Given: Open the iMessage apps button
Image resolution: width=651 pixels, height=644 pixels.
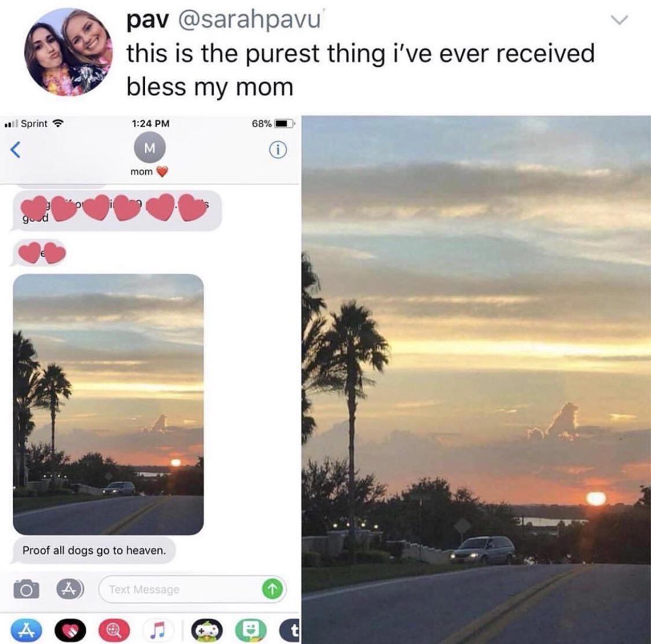Looking at the screenshot, I should (x=70, y=589).
